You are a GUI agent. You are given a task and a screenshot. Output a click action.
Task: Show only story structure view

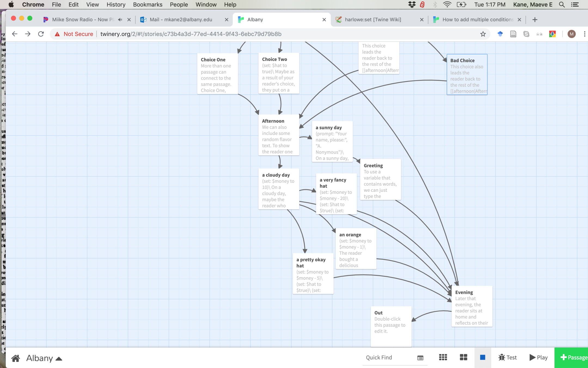coord(483,357)
